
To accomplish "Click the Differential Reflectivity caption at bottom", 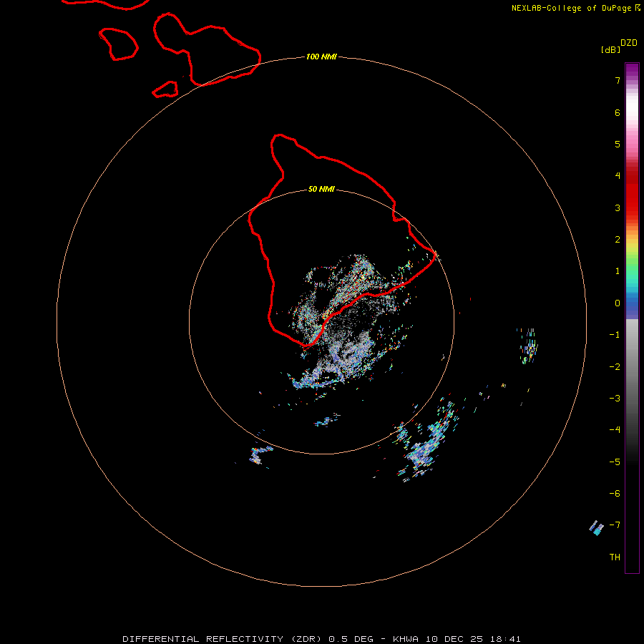I will click(321, 639).
